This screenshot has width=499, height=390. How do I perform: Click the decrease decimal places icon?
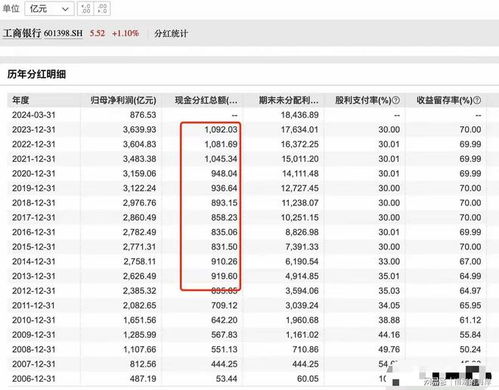(102, 9)
